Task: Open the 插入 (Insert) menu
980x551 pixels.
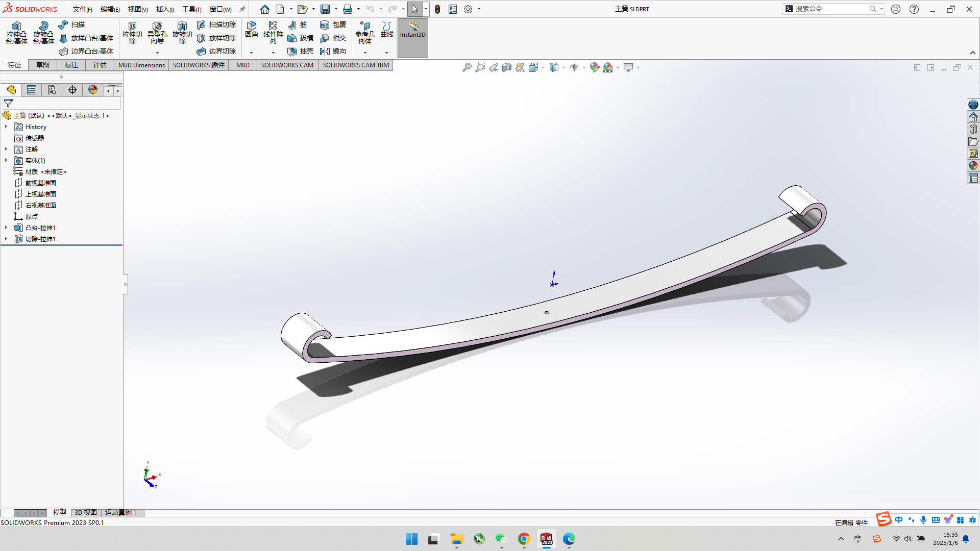Action: click(164, 9)
